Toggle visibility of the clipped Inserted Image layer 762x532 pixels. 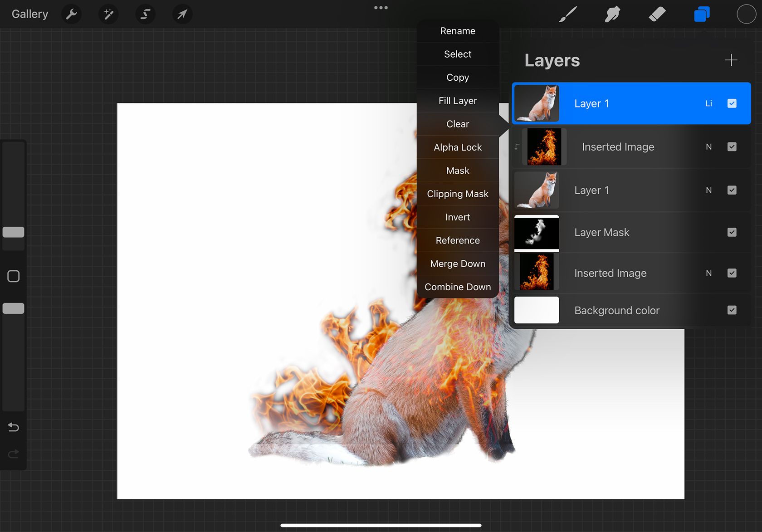[x=732, y=146]
